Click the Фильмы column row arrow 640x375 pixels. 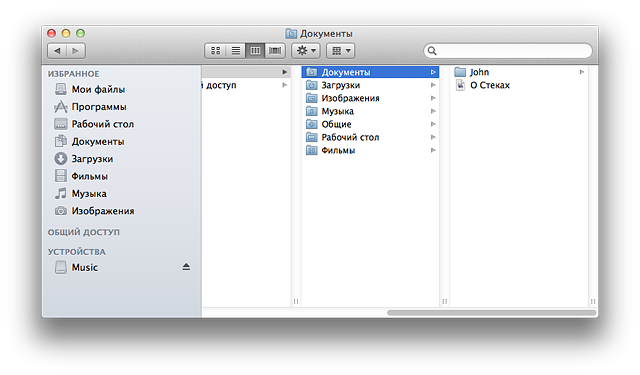pos(433,151)
